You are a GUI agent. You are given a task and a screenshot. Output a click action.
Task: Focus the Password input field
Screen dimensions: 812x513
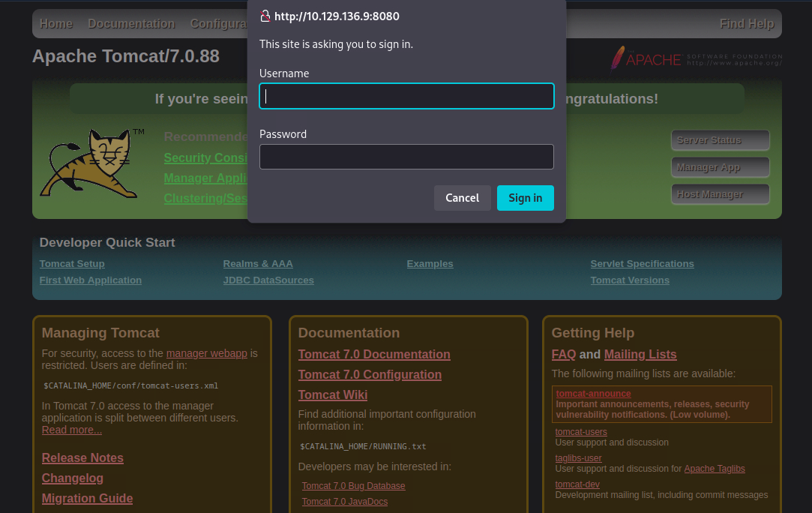(406, 157)
